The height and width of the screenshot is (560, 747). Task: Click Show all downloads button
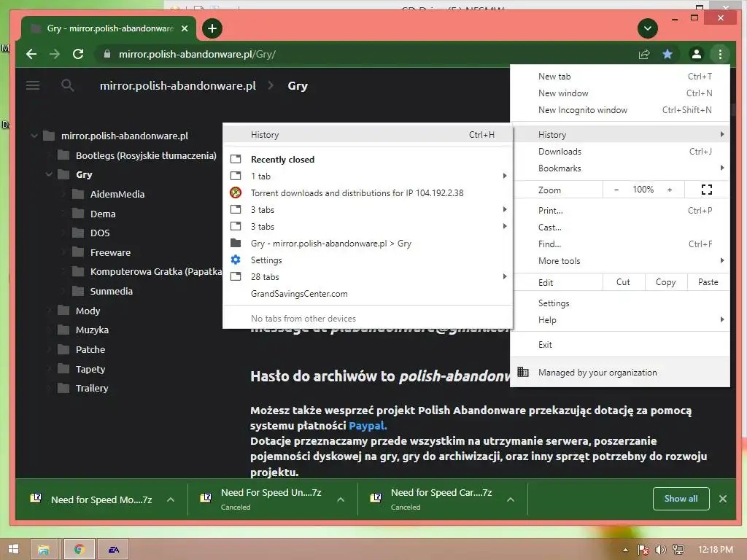click(x=681, y=499)
